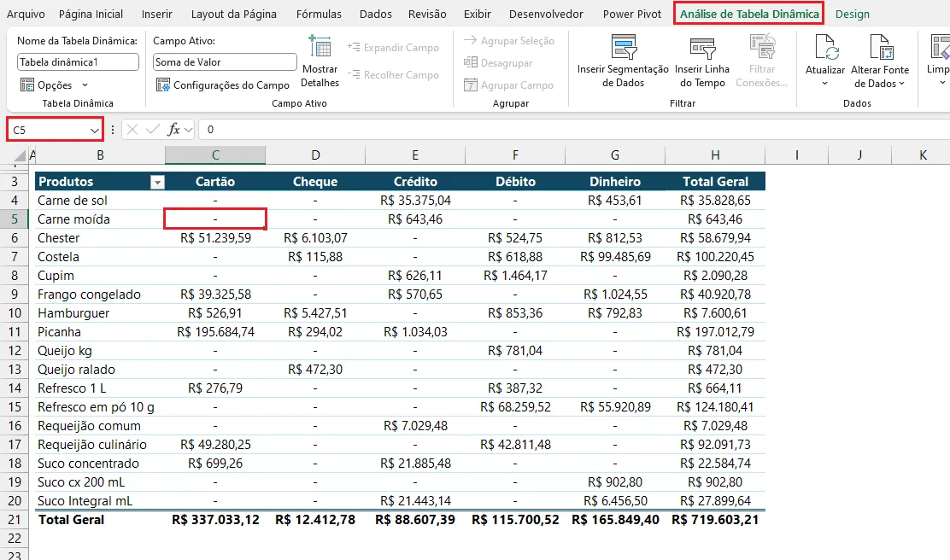Click Crédito total R$ 88.607,39
950x560 pixels.
click(415, 519)
